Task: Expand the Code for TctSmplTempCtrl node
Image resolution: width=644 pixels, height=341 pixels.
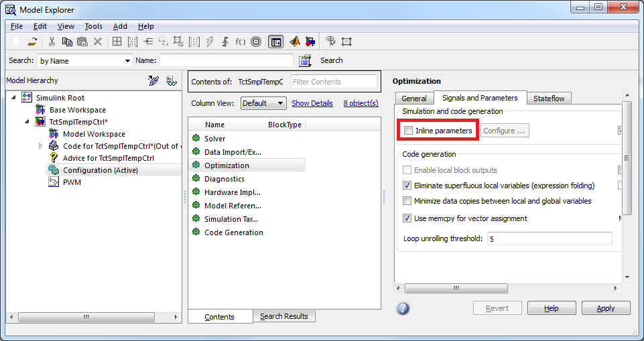Action: point(40,145)
